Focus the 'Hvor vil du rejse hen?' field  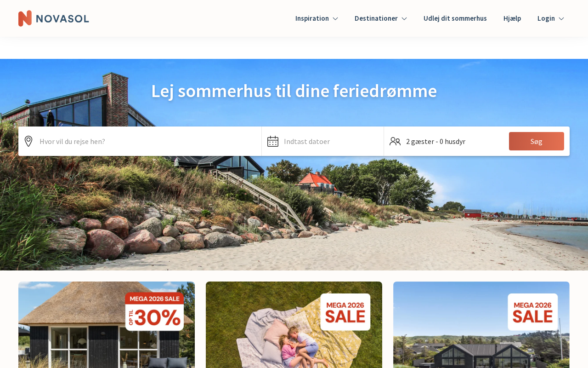pyautogui.click(x=140, y=141)
